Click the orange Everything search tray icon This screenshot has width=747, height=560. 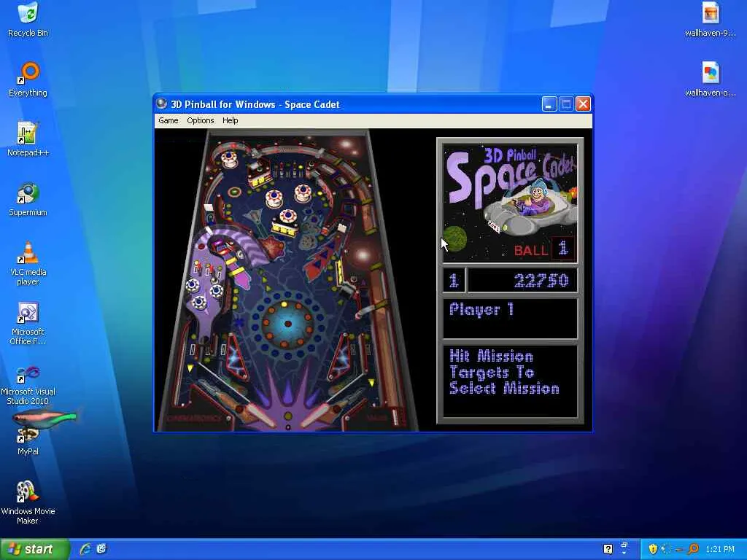(x=693, y=549)
